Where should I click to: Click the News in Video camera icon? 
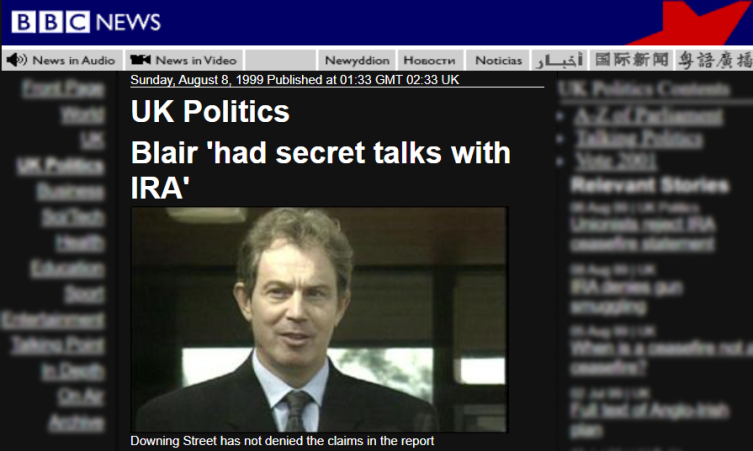coord(140,60)
